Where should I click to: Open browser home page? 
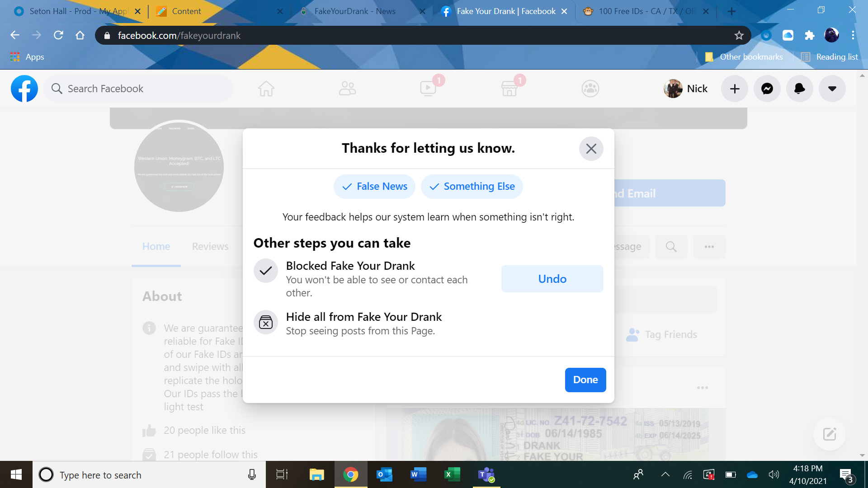point(80,35)
